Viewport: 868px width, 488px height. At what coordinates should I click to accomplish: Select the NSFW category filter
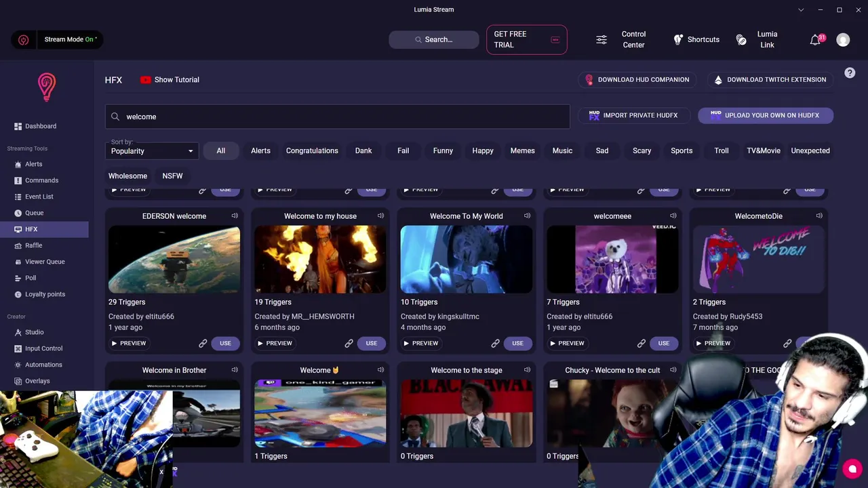(173, 176)
